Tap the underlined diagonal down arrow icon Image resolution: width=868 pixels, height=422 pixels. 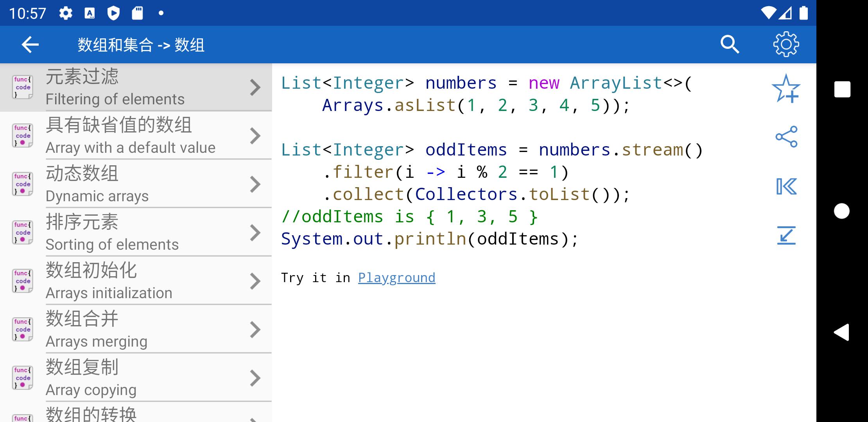(786, 235)
